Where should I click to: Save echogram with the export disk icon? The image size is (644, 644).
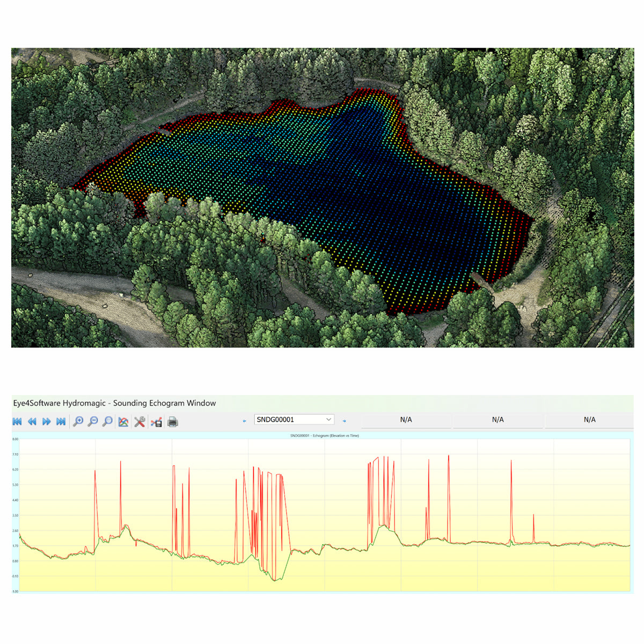(x=156, y=422)
